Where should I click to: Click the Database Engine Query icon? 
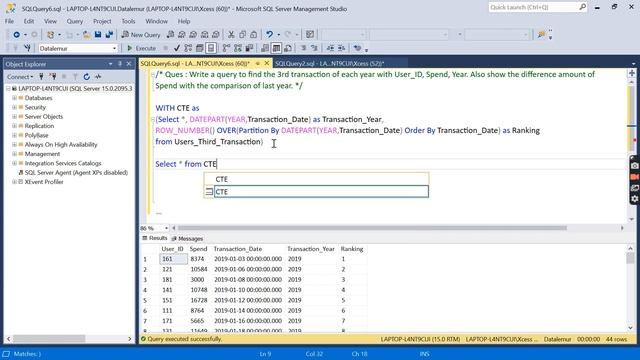(171, 35)
